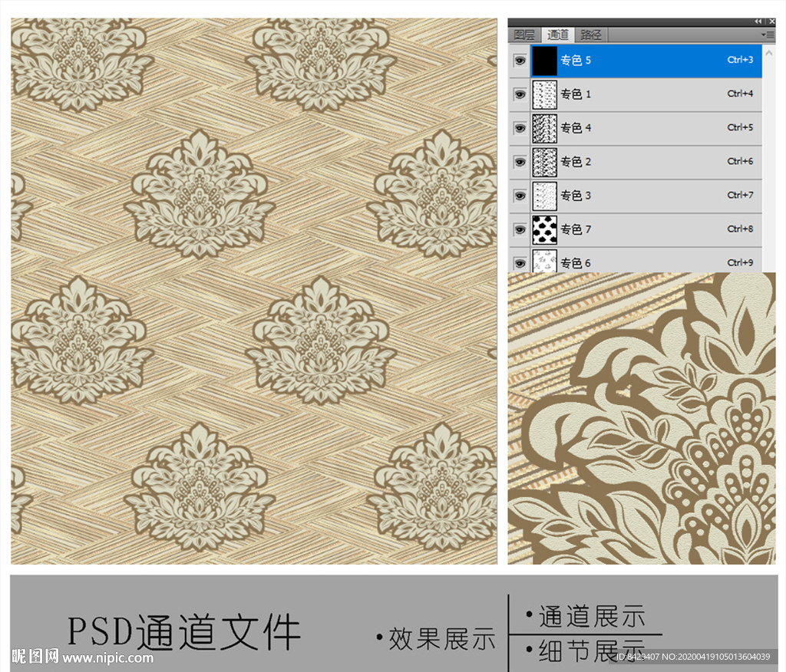786x672 pixels.
Task: Click the 细节展示 label
Action: pyautogui.click(x=592, y=651)
